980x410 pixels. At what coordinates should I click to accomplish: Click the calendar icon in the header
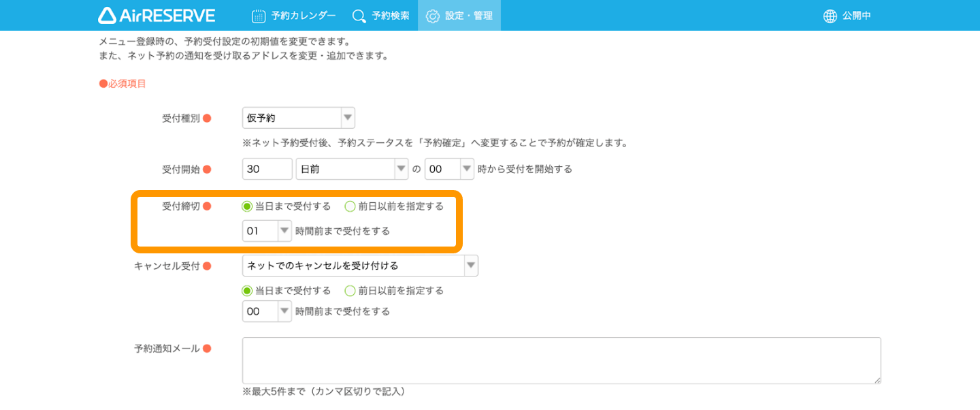coord(258,16)
